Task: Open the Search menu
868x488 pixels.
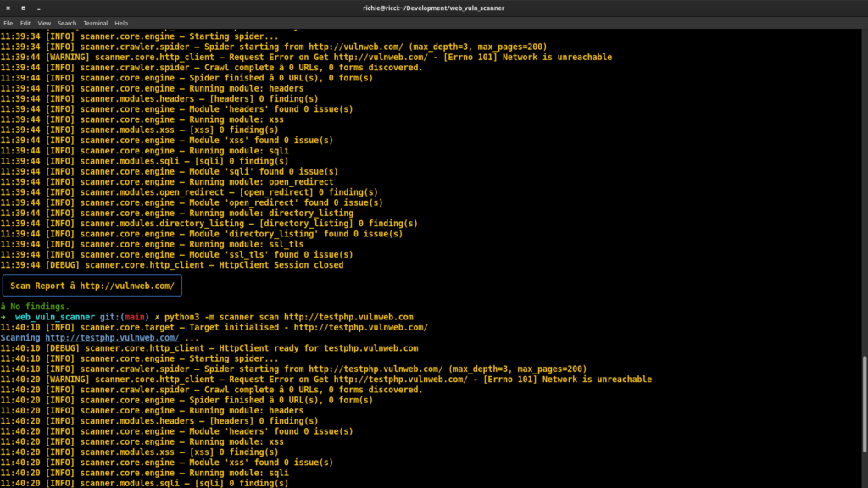Action: 67,23
